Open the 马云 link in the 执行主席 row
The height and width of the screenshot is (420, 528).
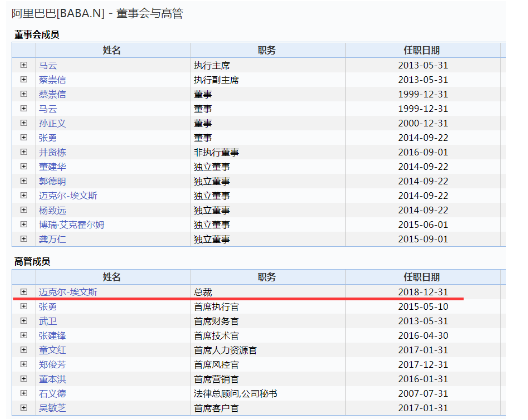tap(48, 65)
